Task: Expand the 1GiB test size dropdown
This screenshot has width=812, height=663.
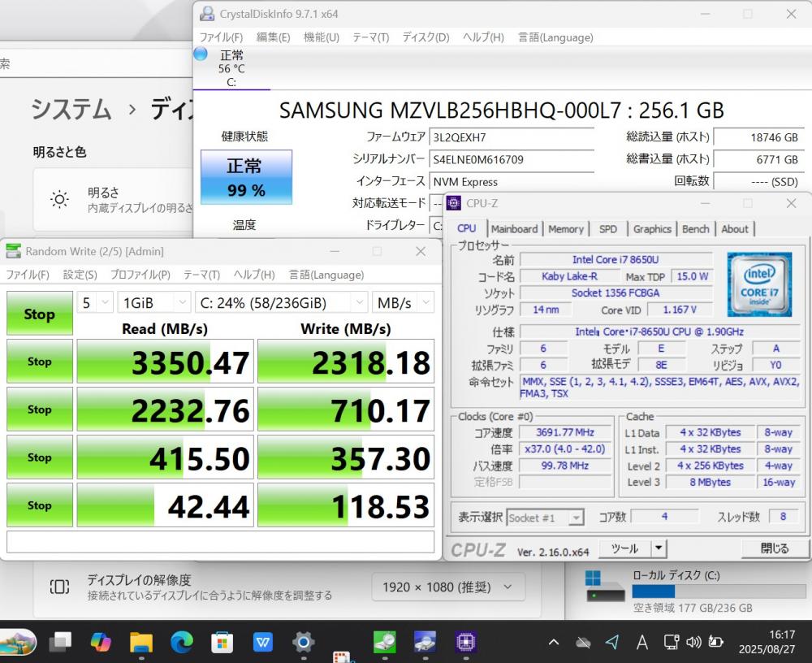Action: pyautogui.click(x=153, y=303)
